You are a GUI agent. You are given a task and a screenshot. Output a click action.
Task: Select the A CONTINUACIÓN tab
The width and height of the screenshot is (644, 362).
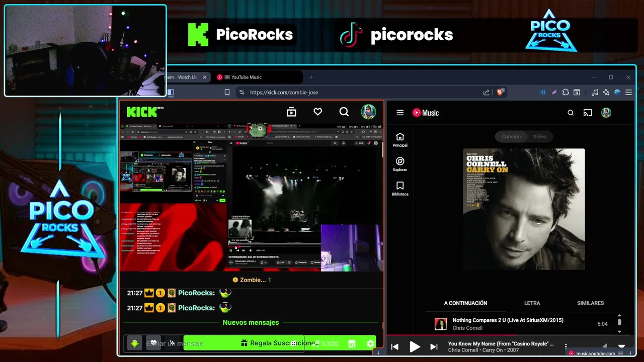click(465, 303)
